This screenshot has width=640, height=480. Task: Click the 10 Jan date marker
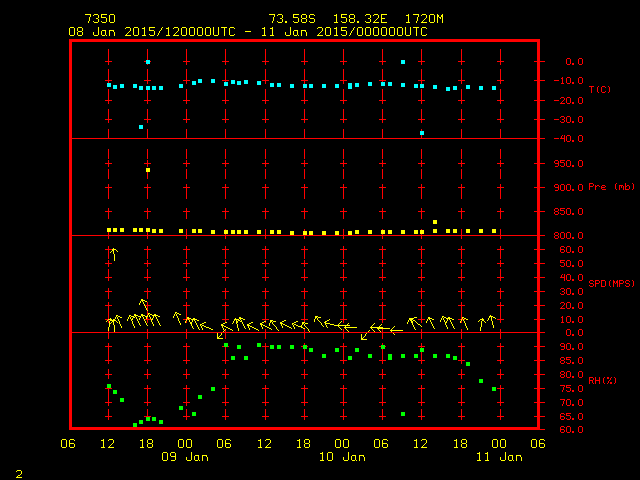341,457
